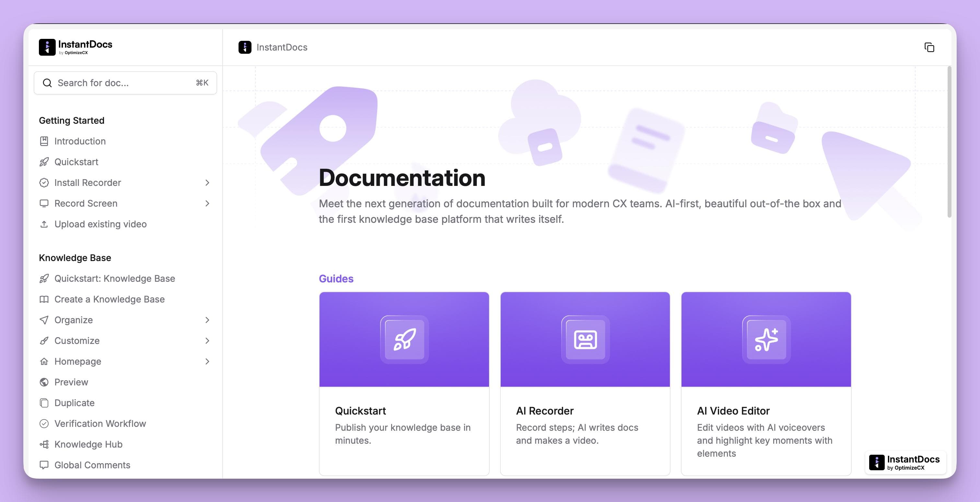This screenshot has height=502, width=980.
Task: Select the rocket icon next to Quickstart
Action: click(44, 162)
